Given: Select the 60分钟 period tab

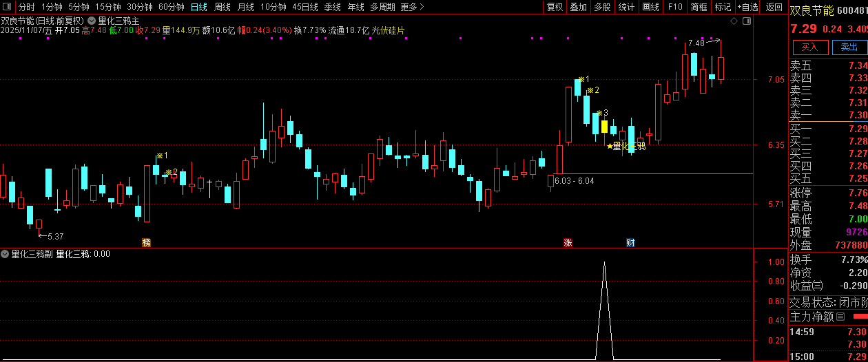Looking at the screenshot, I should [171, 7].
